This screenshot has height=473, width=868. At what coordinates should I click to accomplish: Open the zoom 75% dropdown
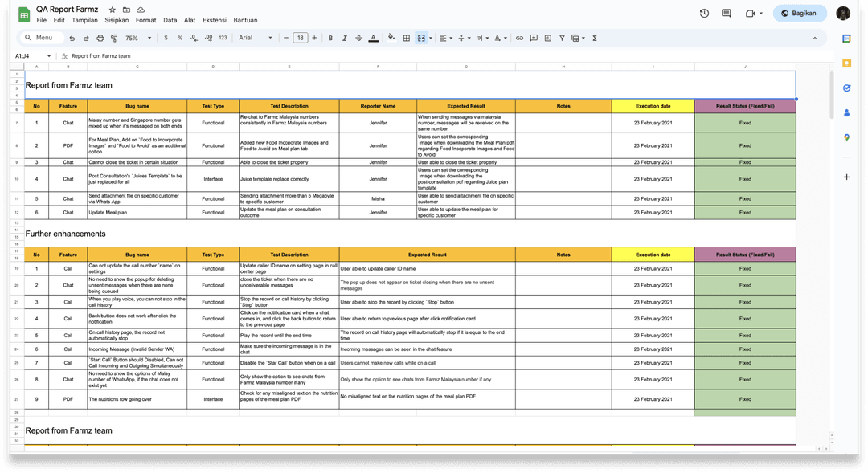pos(138,39)
